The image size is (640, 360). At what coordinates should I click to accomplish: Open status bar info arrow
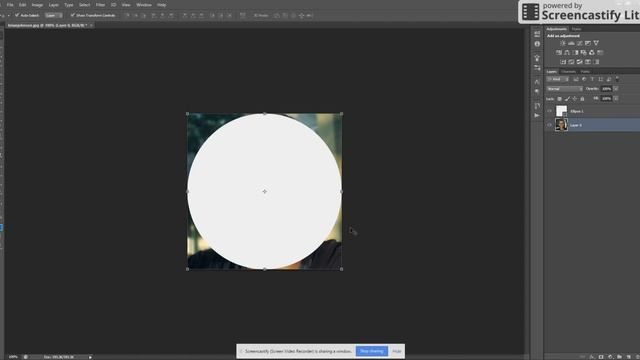point(90,357)
